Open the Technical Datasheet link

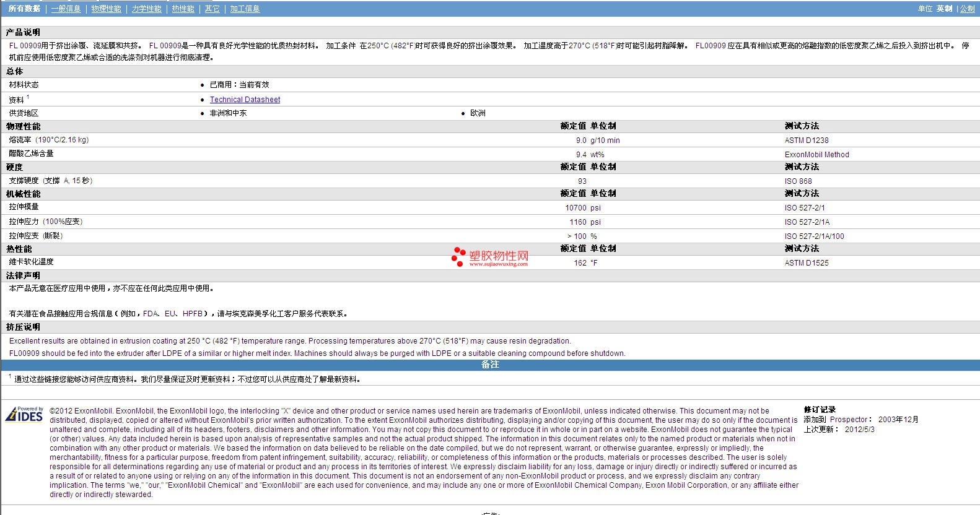point(245,99)
